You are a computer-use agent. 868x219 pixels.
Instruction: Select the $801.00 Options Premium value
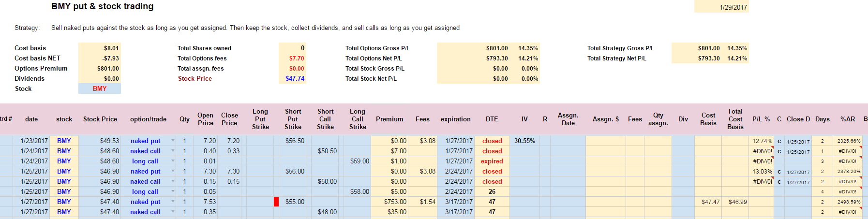pos(100,68)
